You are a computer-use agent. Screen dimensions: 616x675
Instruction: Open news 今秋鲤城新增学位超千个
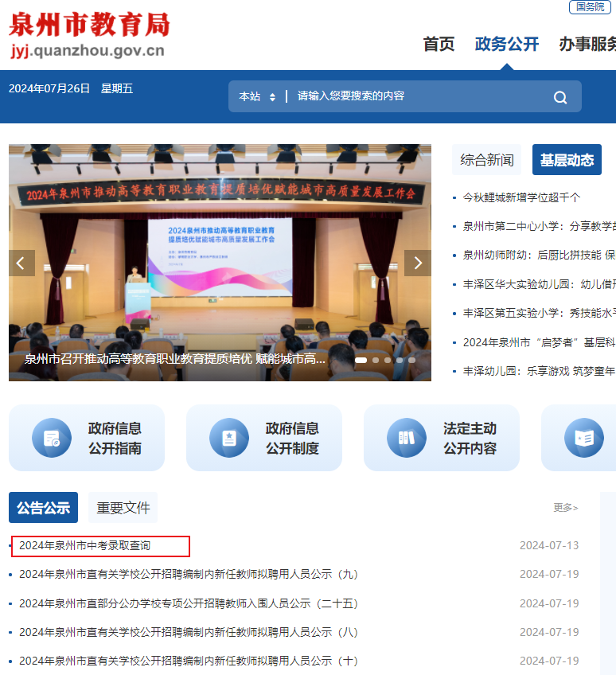[521, 197]
